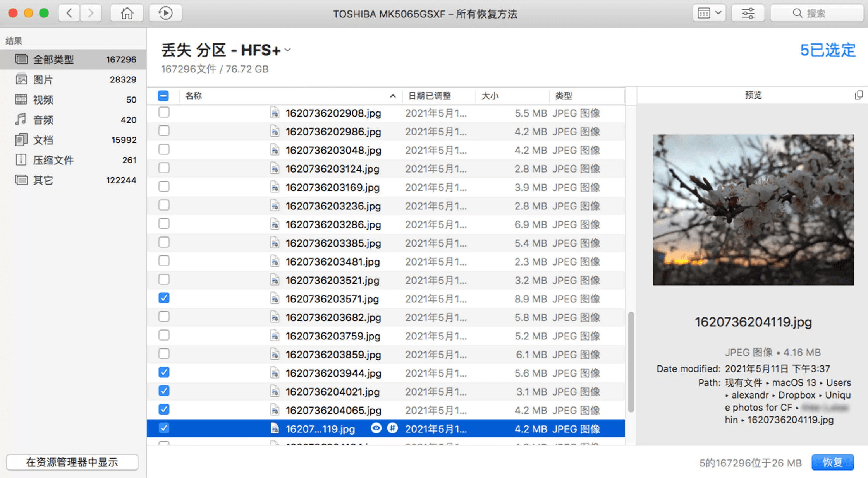Uncheck the 1620736203944.jpg checkbox
This screenshot has height=478, width=868.
(x=164, y=372)
